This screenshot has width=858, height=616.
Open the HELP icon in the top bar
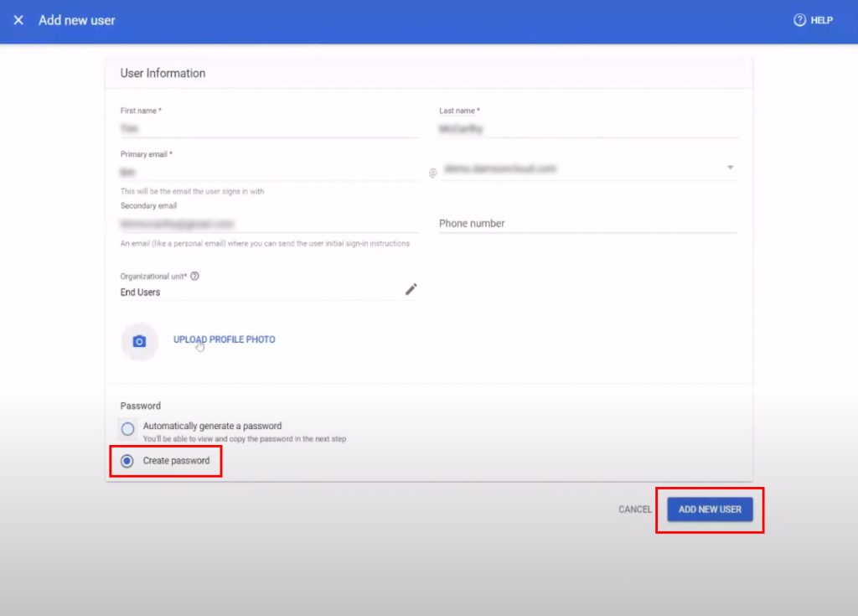pyautogui.click(x=802, y=20)
